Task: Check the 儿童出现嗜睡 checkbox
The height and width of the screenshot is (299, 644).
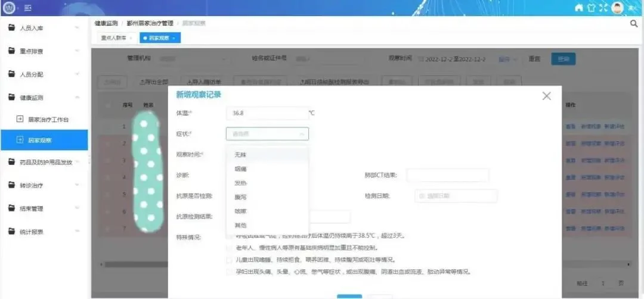Action: point(229,260)
